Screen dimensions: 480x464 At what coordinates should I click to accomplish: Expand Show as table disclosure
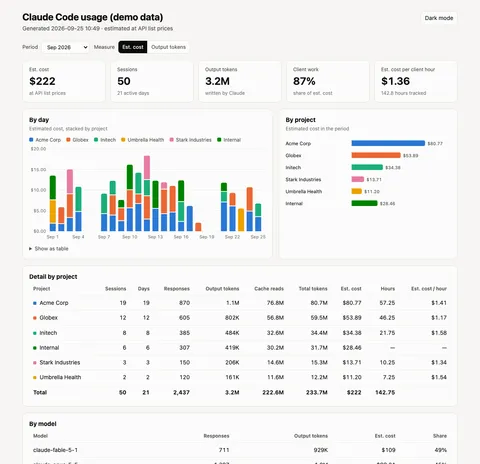click(x=49, y=249)
